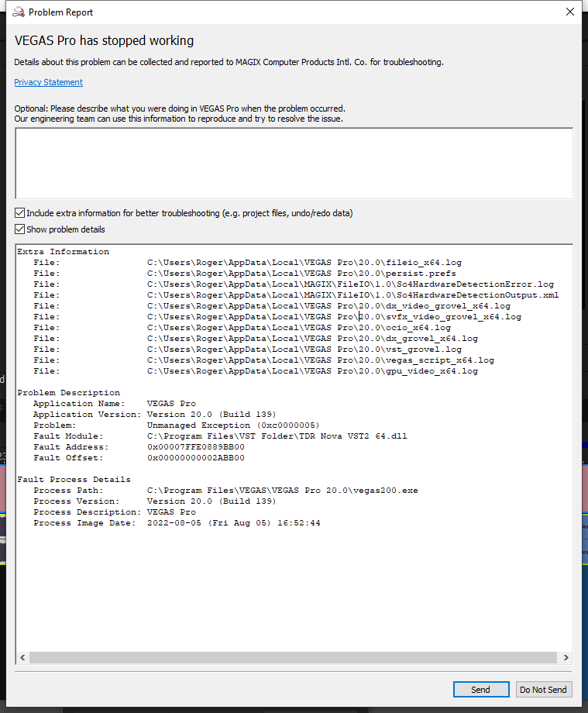
Task: Click the TDR Nova VST2 Fault Module path
Action: pyautogui.click(x=277, y=436)
